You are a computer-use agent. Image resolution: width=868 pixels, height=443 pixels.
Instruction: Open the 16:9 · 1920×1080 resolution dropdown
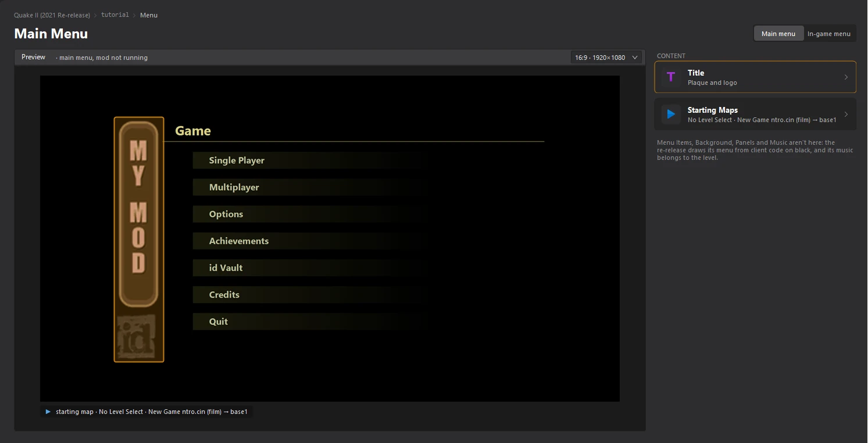pos(606,58)
